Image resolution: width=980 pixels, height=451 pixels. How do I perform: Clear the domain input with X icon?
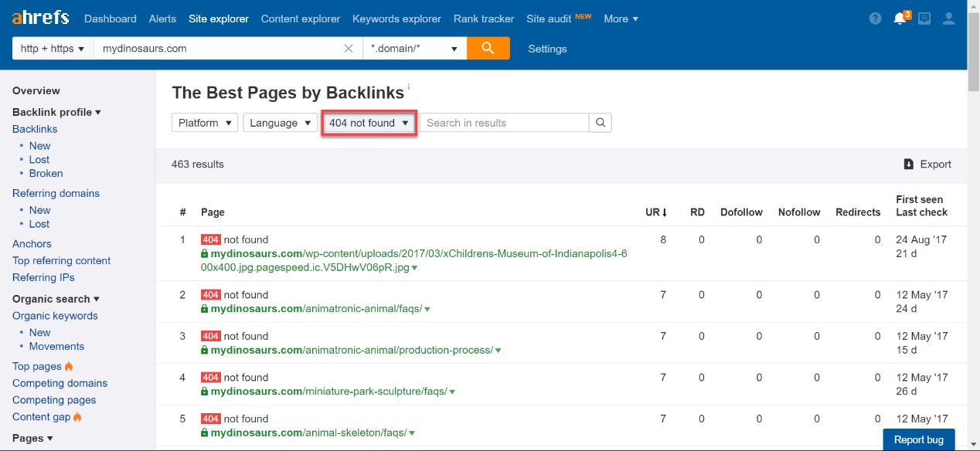point(349,48)
